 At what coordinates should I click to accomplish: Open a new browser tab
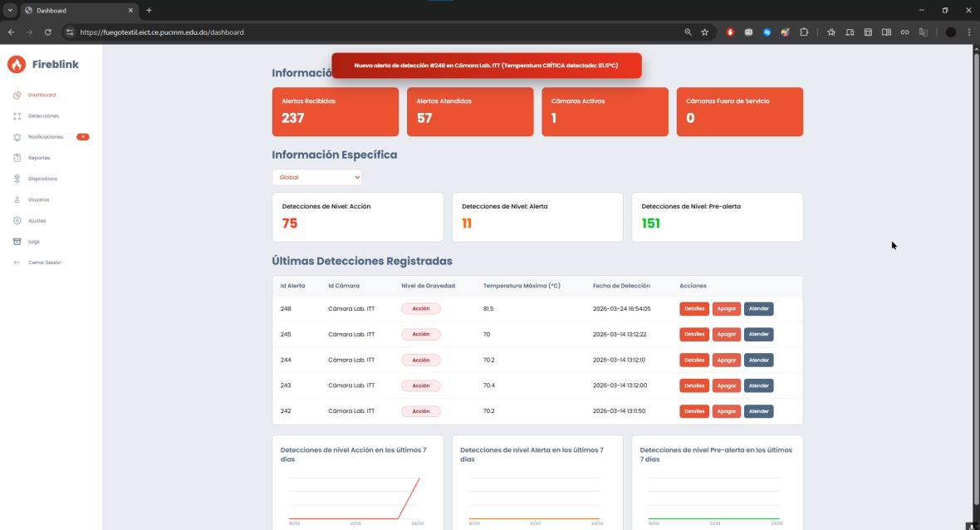(149, 10)
